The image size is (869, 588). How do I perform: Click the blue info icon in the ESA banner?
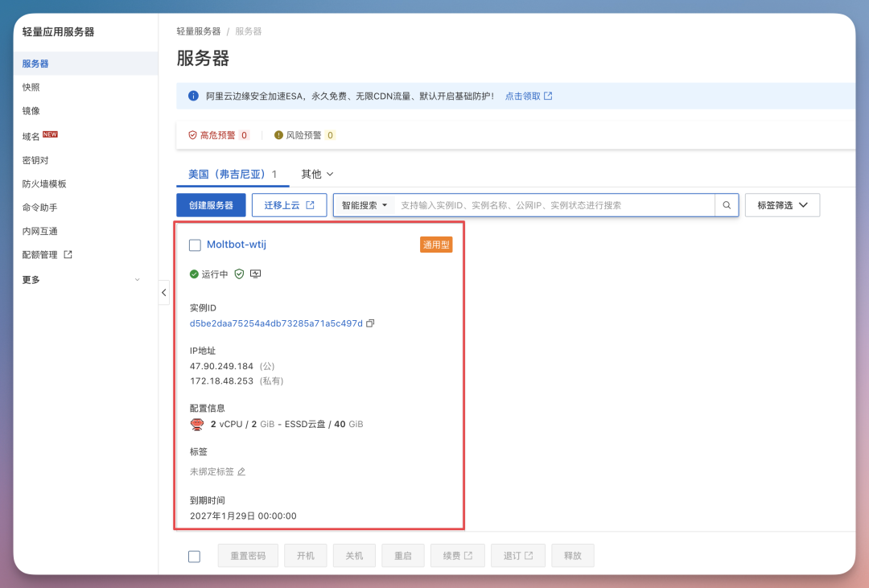(192, 95)
